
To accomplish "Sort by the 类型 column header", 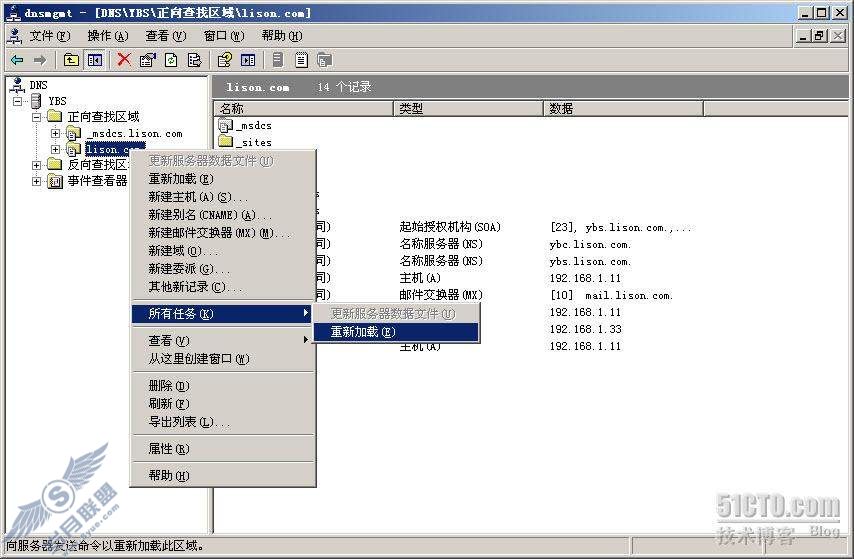I will pyautogui.click(x=468, y=108).
